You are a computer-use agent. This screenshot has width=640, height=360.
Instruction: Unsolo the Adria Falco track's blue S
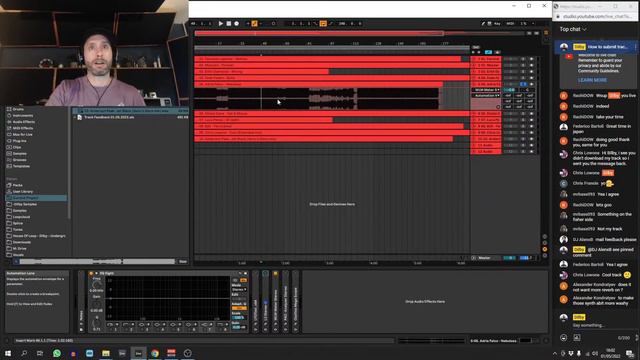click(523, 84)
